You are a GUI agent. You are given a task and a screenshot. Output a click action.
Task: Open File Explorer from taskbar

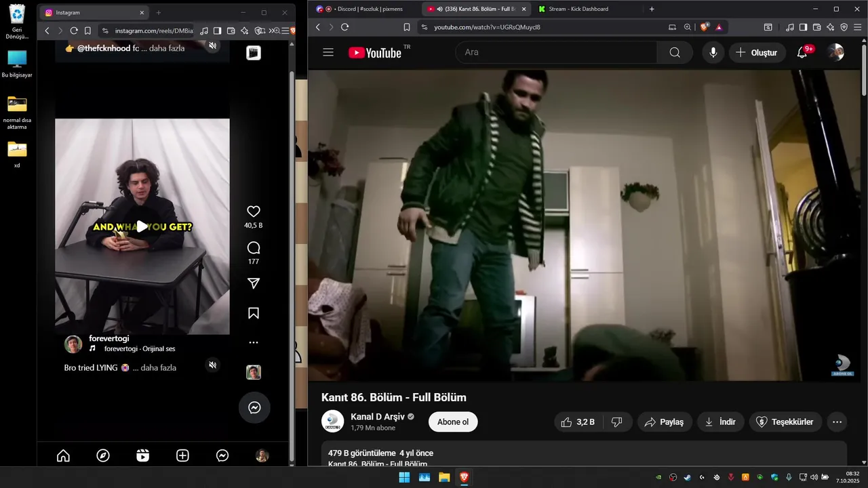tap(444, 477)
